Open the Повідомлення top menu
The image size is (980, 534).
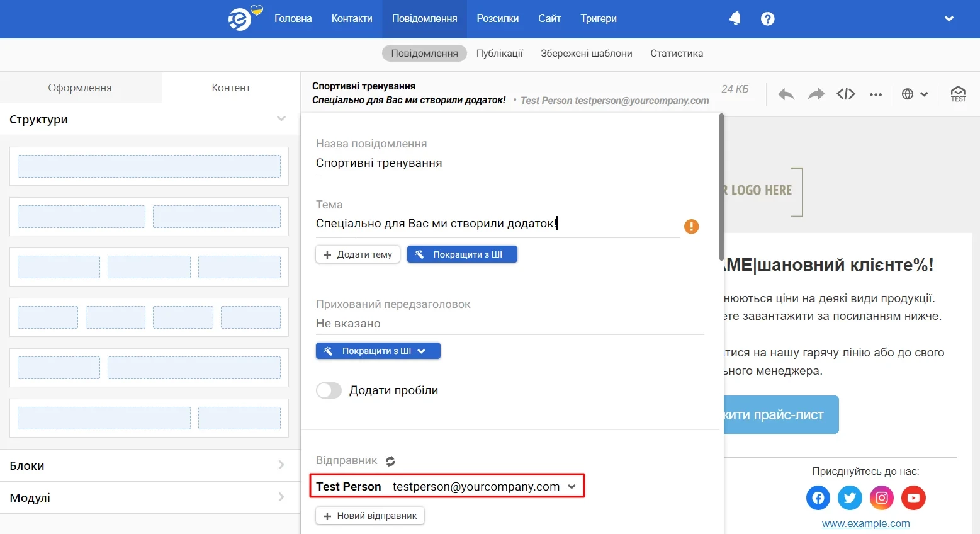(x=424, y=19)
